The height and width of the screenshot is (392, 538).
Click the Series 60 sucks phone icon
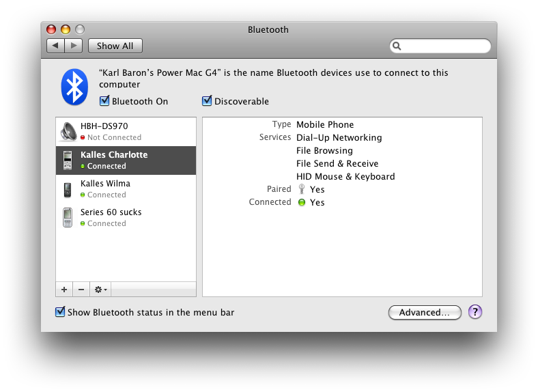68,218
